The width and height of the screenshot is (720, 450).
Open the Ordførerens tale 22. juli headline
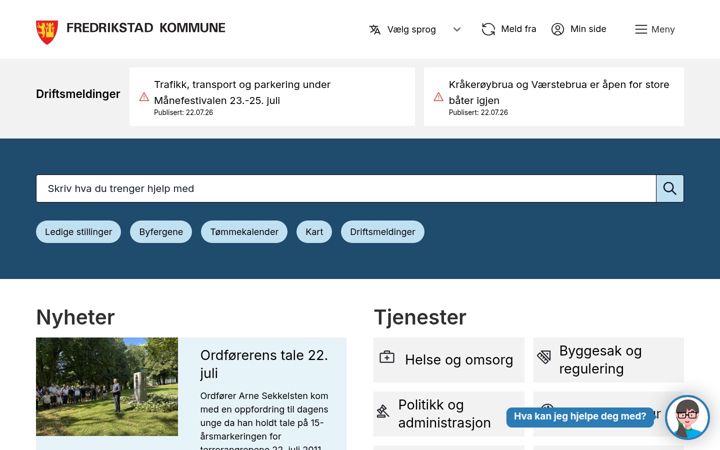(x=264, y=364)
